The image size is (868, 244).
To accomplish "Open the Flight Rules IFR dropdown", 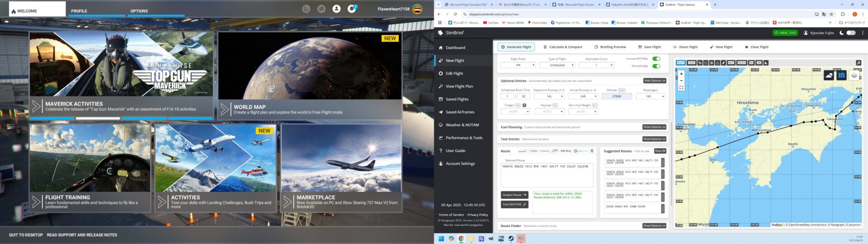I will [x=518, y=65].
